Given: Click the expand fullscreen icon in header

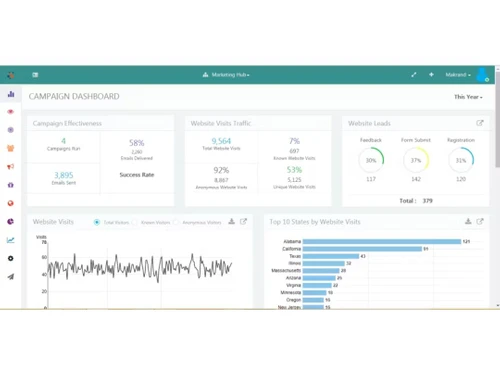Looking at the screenshot, I should (414, 75).
